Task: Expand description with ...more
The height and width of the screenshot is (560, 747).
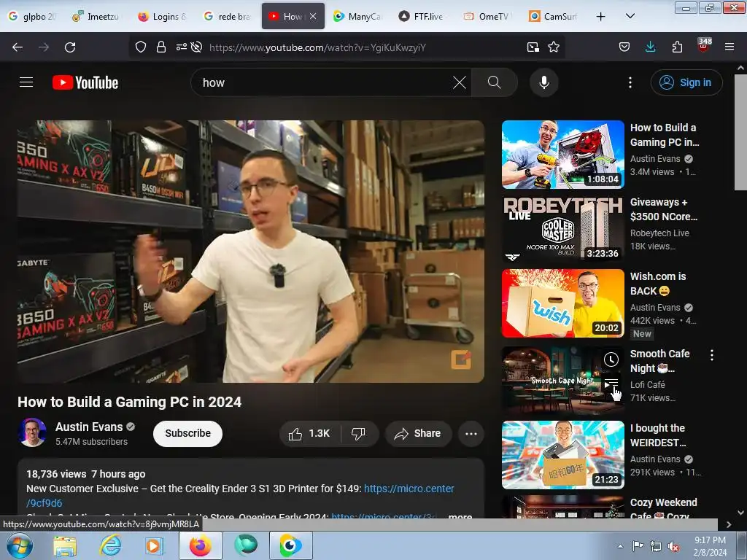Action: (x=460, y=516)
